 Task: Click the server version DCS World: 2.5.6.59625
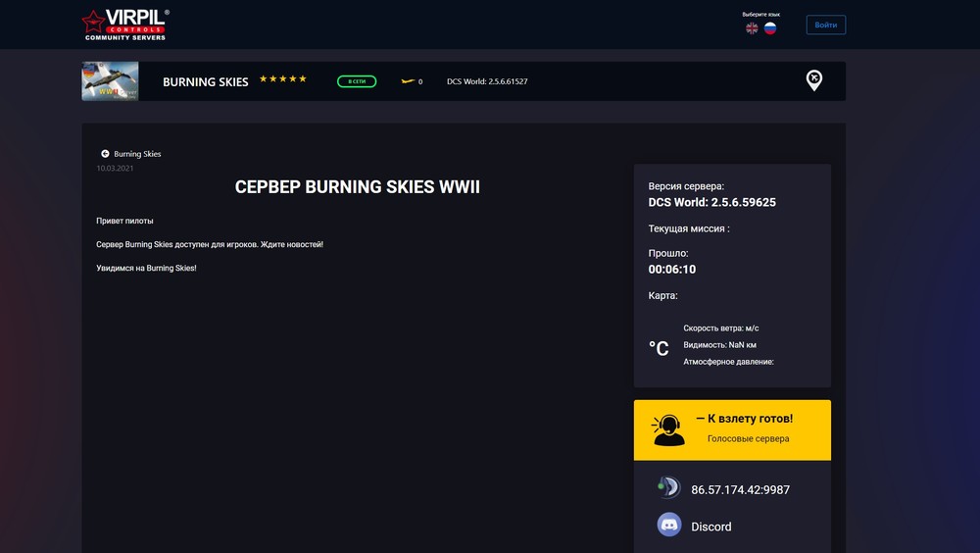[711, 202]
